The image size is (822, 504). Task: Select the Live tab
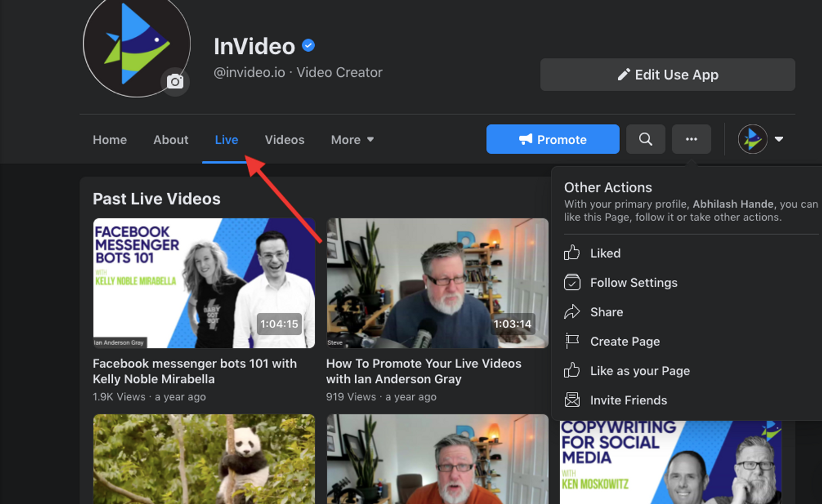227,140
